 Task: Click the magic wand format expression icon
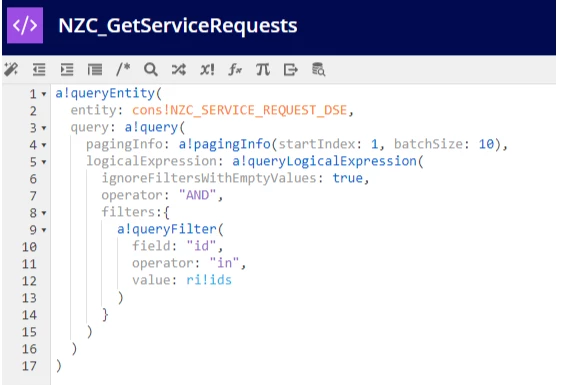click(x=11, y=69)
